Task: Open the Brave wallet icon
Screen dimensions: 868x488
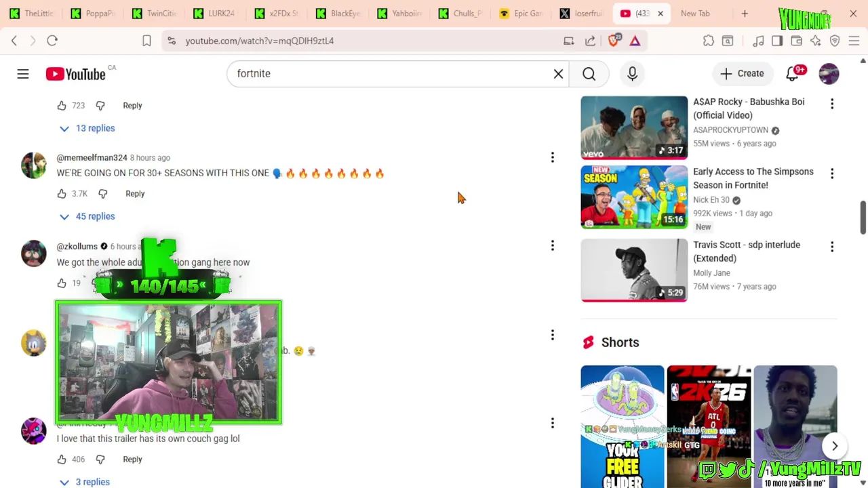Action: 797,41
